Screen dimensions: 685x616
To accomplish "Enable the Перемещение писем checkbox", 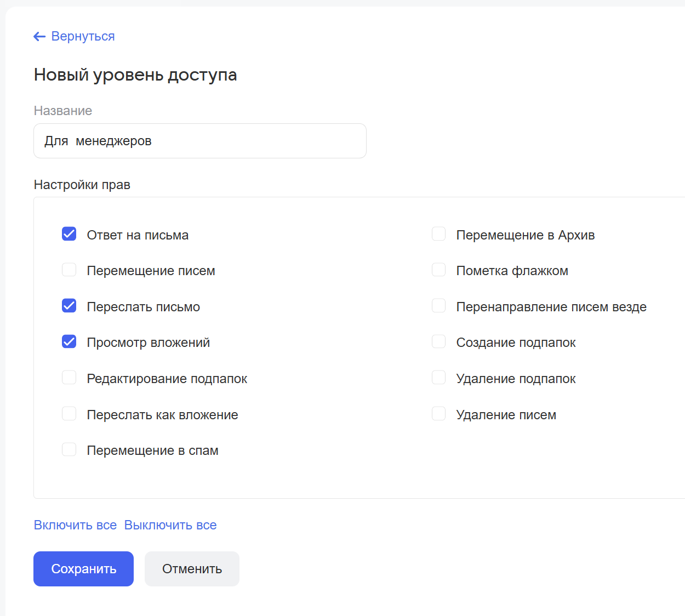I will tap(69, 270).
